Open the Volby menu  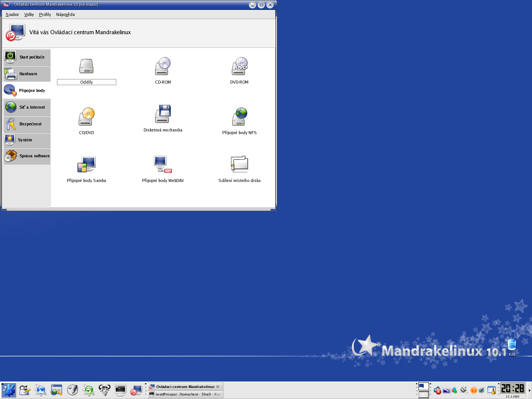pyautogui.click(x=29, y=14)
